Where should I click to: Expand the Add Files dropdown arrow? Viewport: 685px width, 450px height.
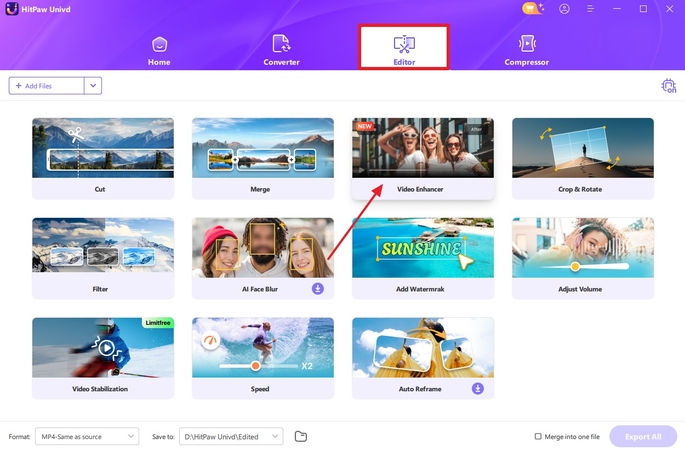click(x=93, y=86)
